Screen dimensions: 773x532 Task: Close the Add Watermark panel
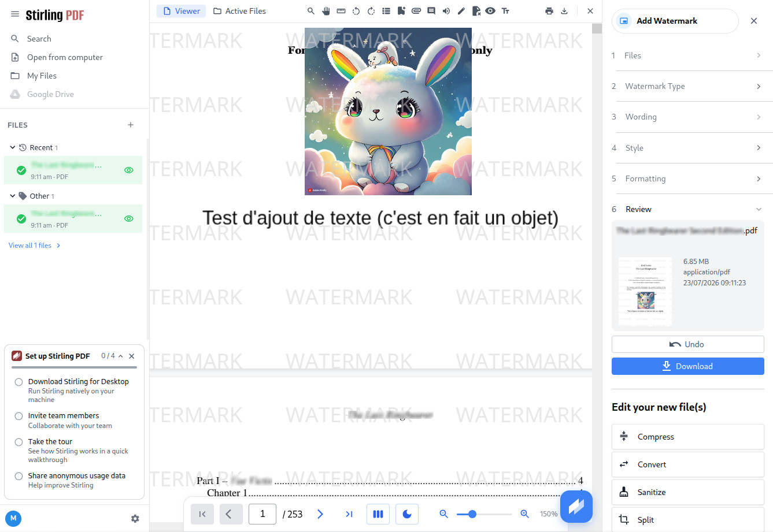click(754, 21)
